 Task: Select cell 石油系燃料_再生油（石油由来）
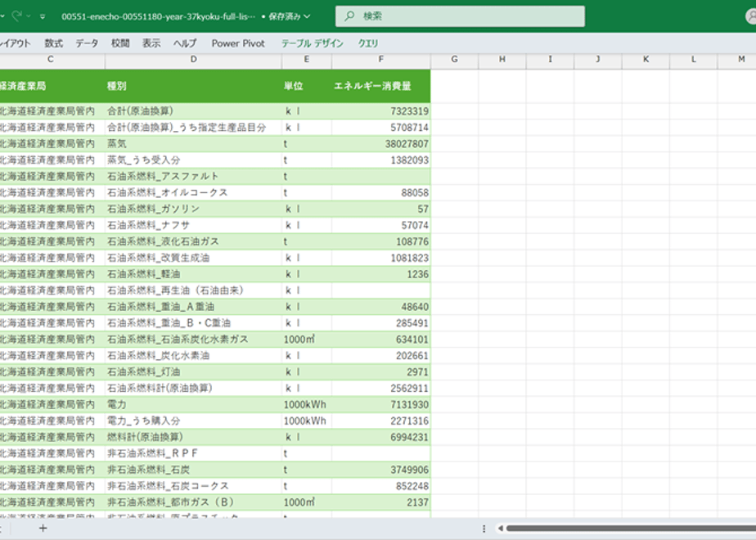[193, 290]
